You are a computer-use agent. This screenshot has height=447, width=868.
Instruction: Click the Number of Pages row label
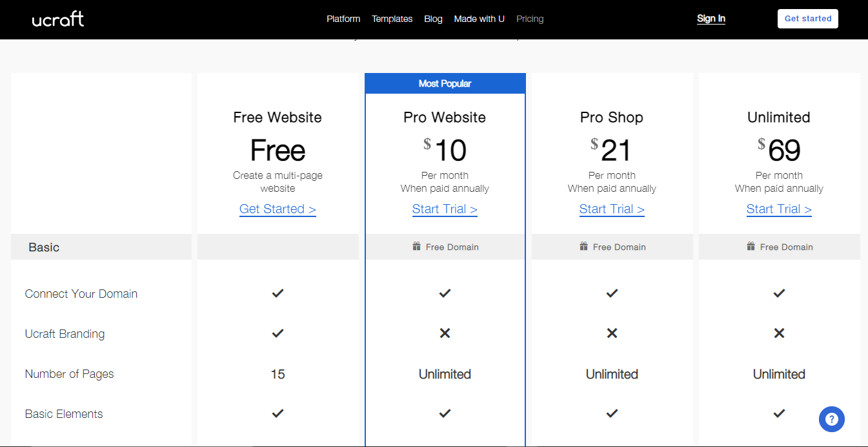(x=69, y=374)
